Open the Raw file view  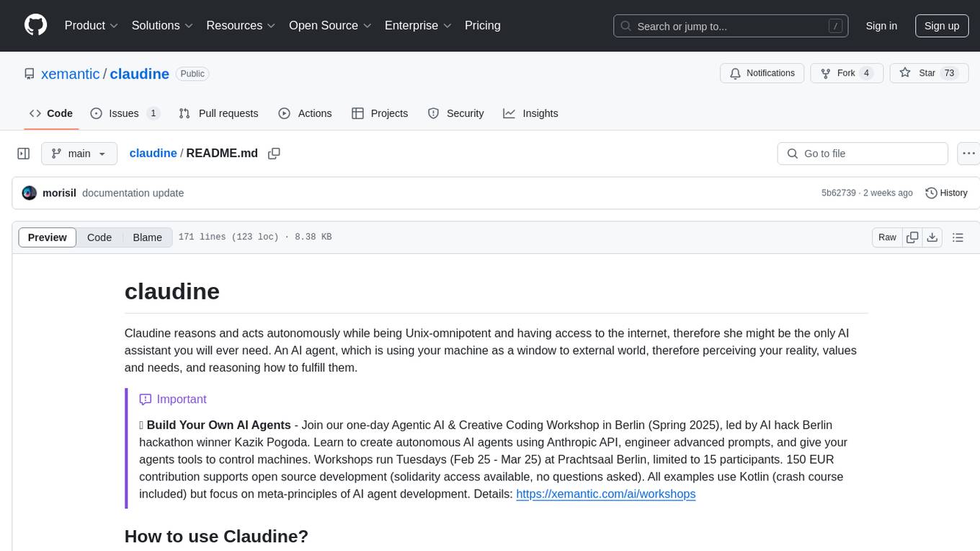(x=887, y=237)
